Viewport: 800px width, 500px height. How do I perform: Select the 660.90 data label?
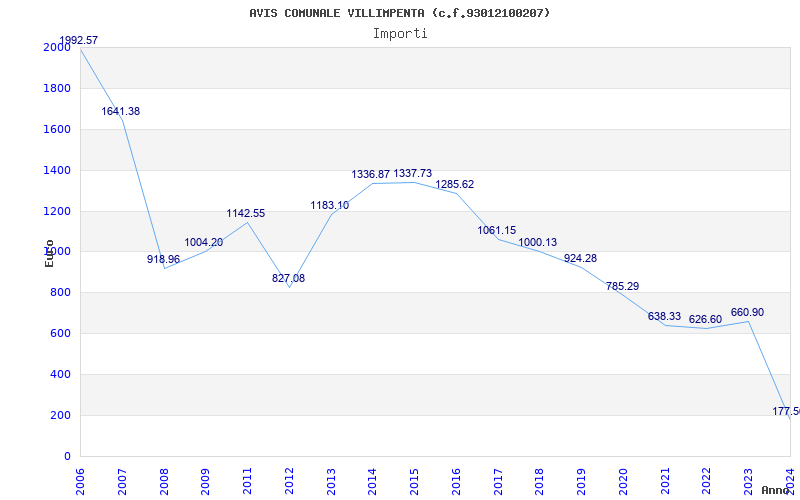pos(747,312)
